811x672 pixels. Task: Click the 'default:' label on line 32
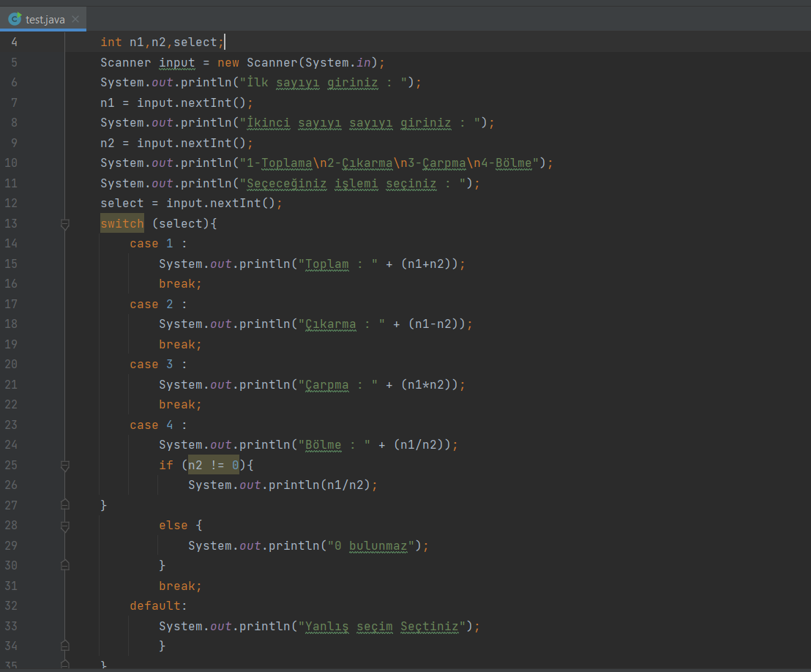click(158, 606)
